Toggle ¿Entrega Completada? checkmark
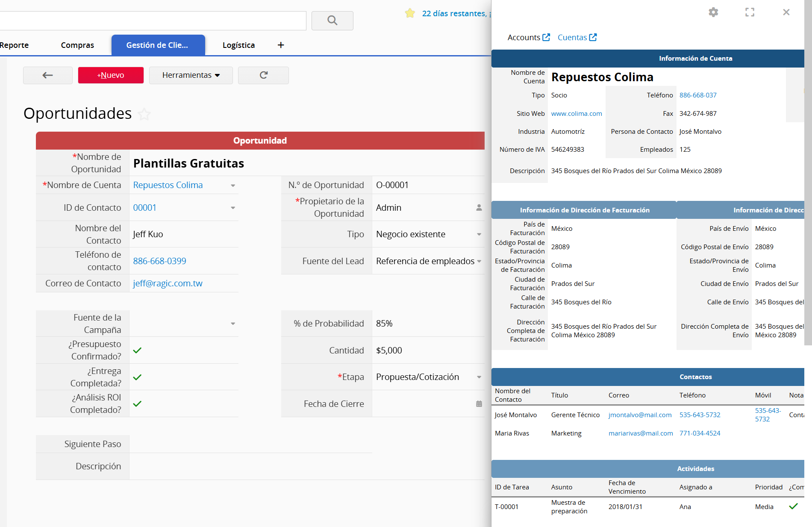812x527 pixels. point(137,377)
